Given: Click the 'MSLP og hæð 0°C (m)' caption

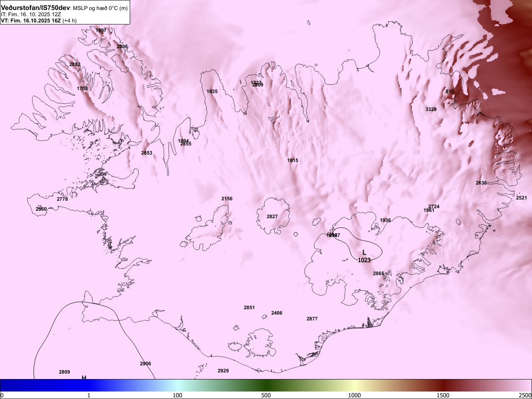Looking at the screenshot, I should point(100,8).
